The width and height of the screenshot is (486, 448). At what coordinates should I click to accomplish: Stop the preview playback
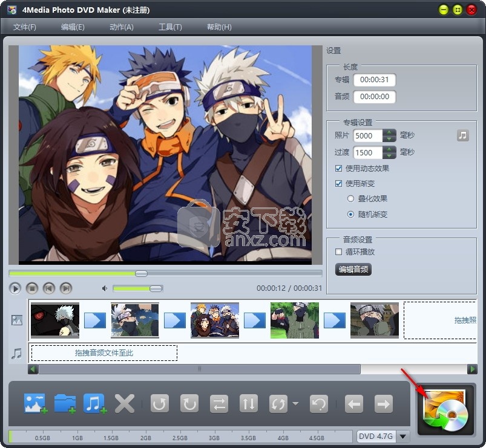[x=32, y=288]
